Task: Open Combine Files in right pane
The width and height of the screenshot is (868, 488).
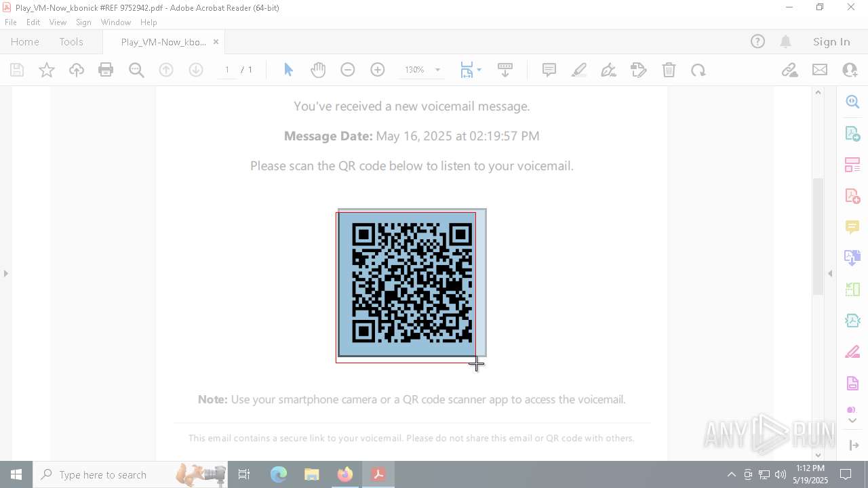Action: pos(852,258)
